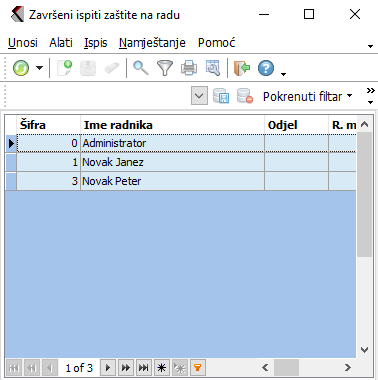The image size is (378, 380).
Task: Go to the next record in navigator
Action: (108, 368)
